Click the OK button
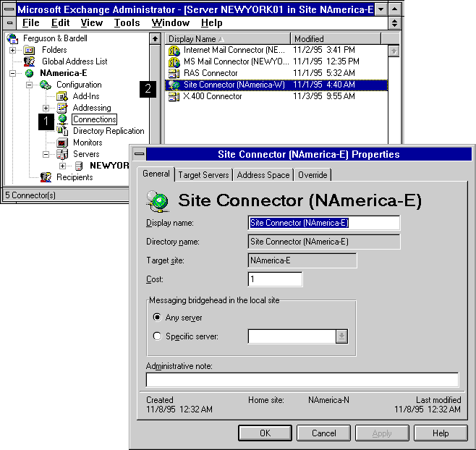Image resolution: width=476 pixels, height=450 pixels. (x=265, y=433)
